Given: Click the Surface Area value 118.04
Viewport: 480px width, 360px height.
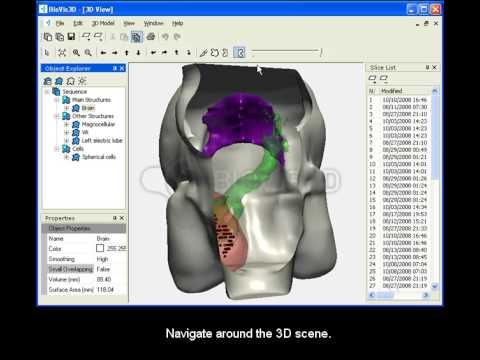Looking at the screenshot, I should point(105,290).
